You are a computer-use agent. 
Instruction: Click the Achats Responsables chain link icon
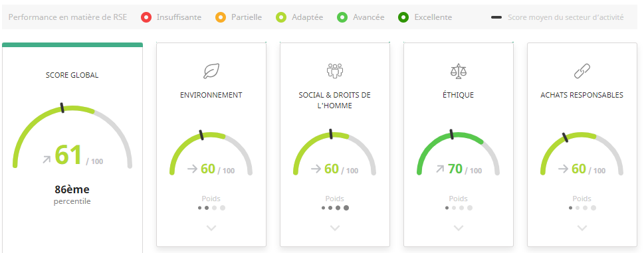pyautogui.click(x=582, y=70)
